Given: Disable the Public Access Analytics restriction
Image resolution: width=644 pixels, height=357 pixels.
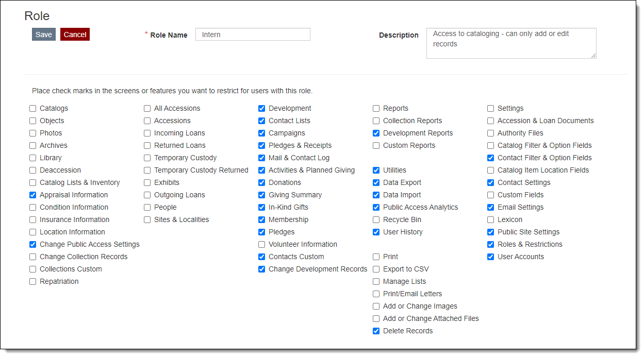Looking at the screenshot, I should click(x=376, y=207).
